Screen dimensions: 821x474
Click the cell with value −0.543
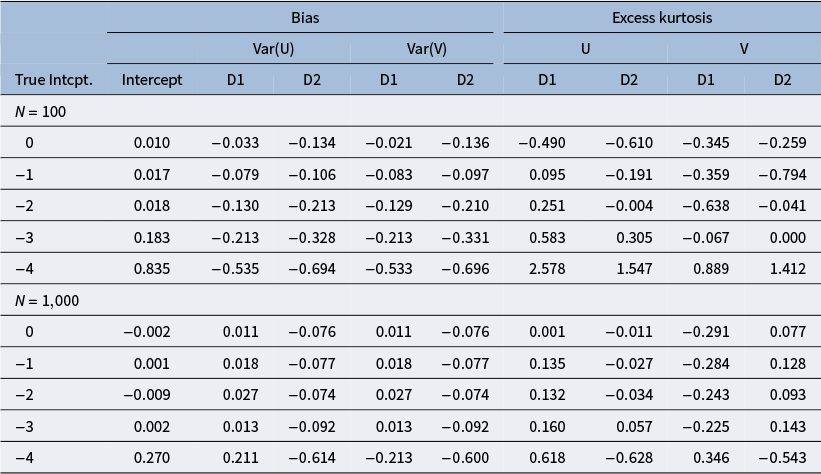pos(782,458)
